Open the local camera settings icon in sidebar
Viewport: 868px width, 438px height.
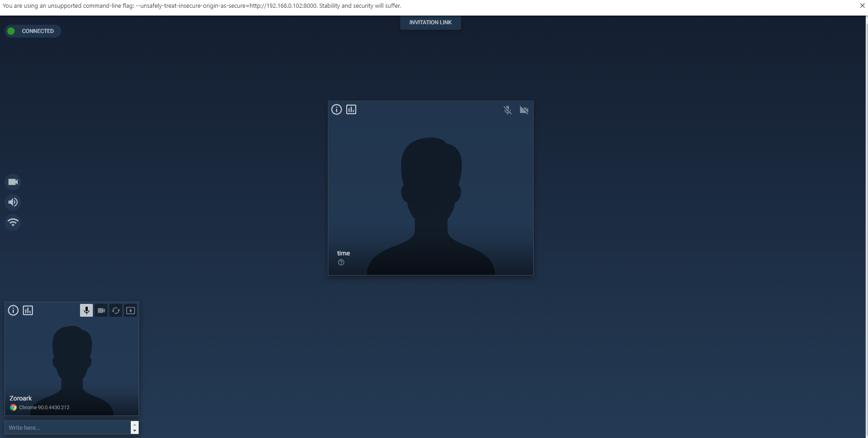pos(13,182)
